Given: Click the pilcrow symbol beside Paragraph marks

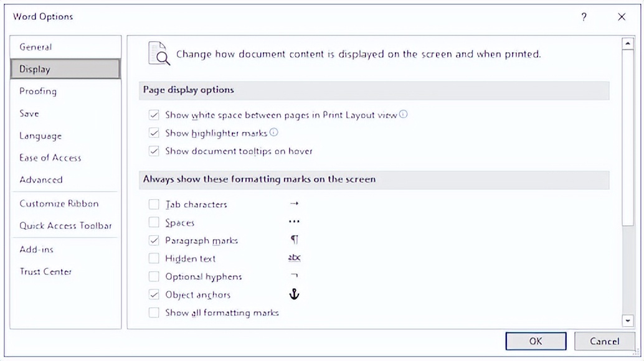Looking at the screenshot, I should tap(295, 240).
